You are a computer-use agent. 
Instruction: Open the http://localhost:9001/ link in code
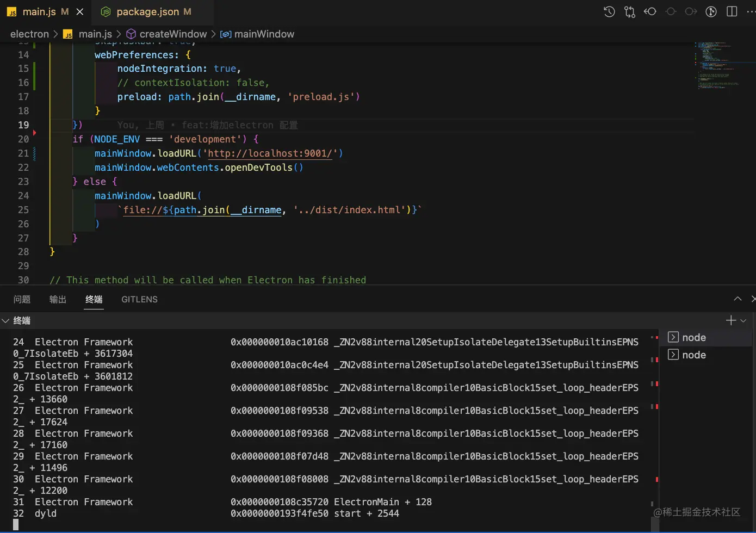pyautogui.click(x=270, y=153)
